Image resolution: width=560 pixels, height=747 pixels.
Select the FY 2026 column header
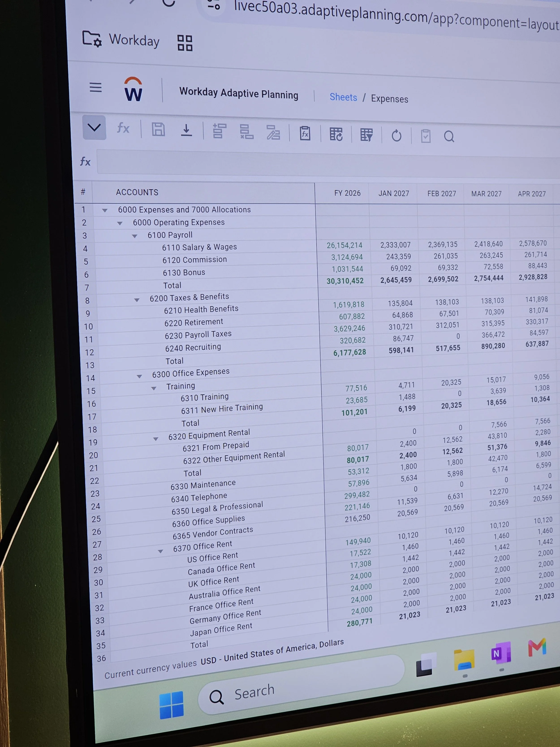[x=347, y=193]
